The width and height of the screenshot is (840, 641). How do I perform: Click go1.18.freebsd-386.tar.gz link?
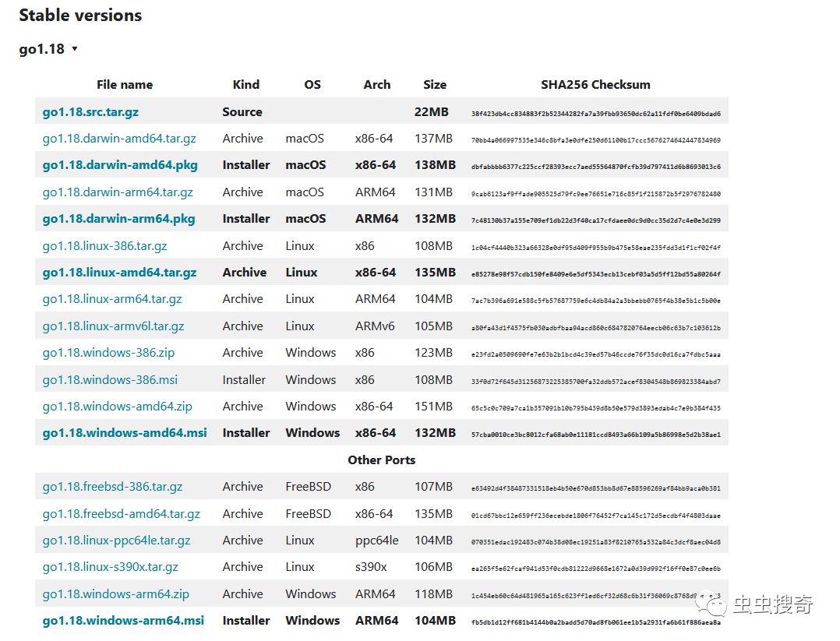coord(112,487)
